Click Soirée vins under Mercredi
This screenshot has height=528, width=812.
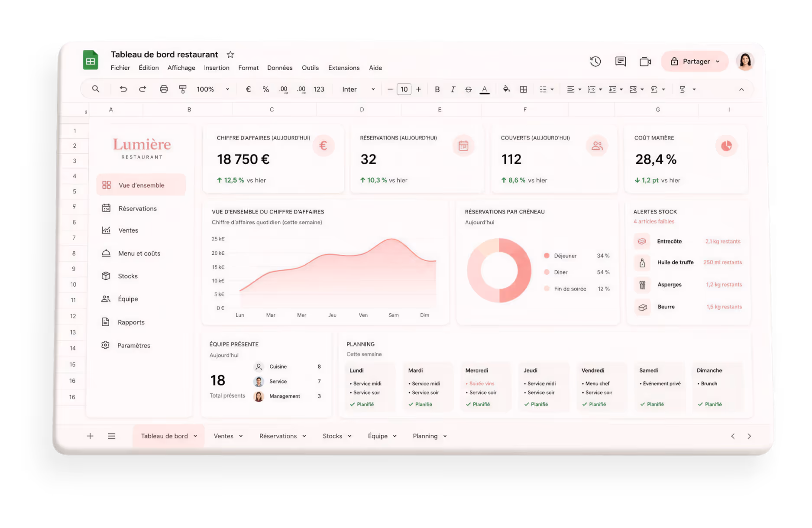482,383
